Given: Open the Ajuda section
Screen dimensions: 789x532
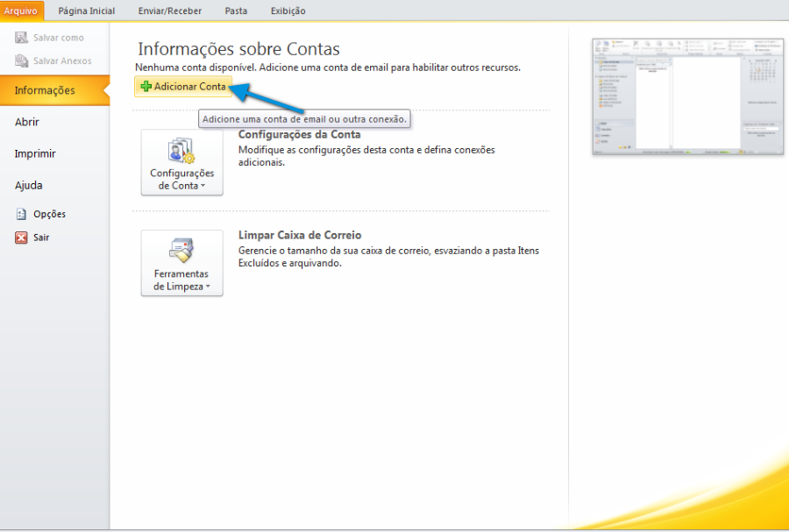Looking at the screenshot, I should [29, 185].
